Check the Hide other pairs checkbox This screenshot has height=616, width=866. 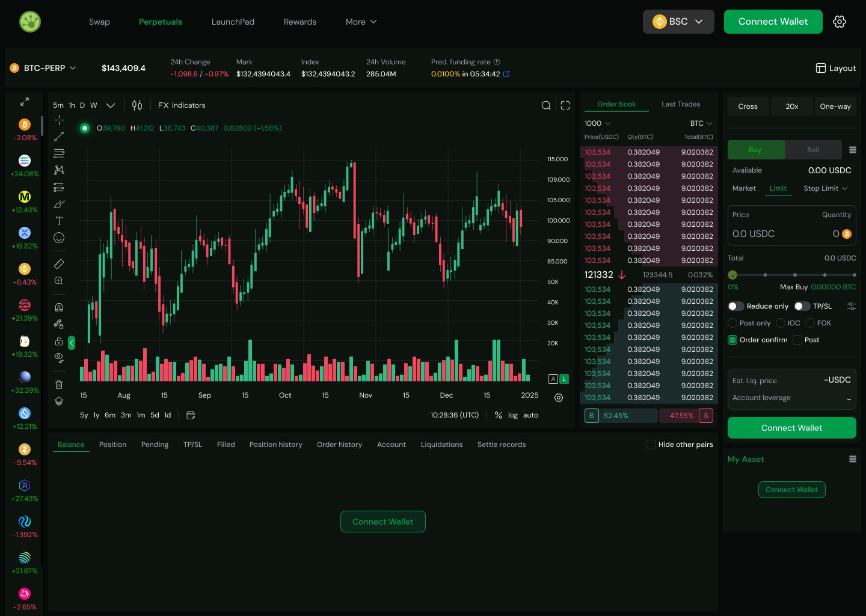click(651, 445)
